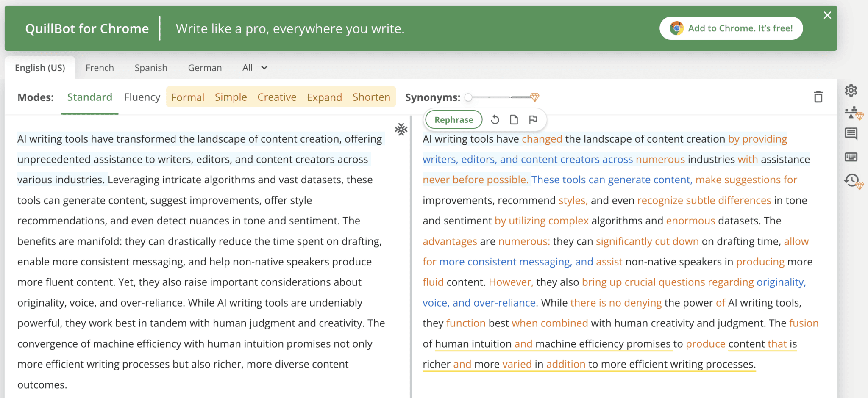
Task: Show keyboard hotkeys icon
Action: tap(851, 157)
